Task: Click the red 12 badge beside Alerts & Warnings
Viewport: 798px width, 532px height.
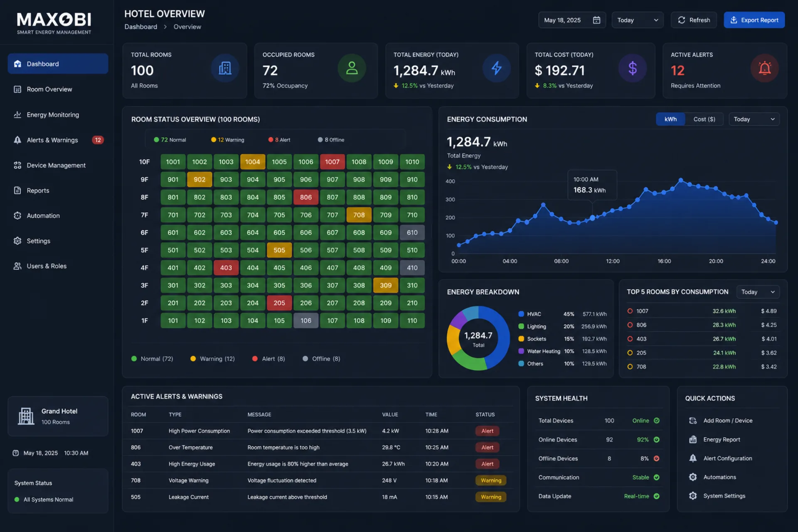Action: click(98, 140)
